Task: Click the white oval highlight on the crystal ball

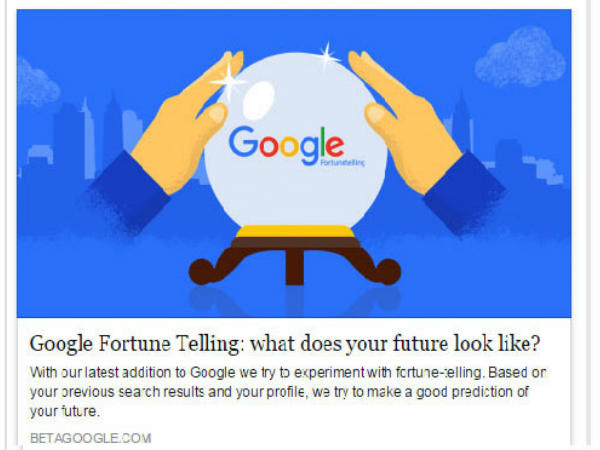Action: click(262, 96)
